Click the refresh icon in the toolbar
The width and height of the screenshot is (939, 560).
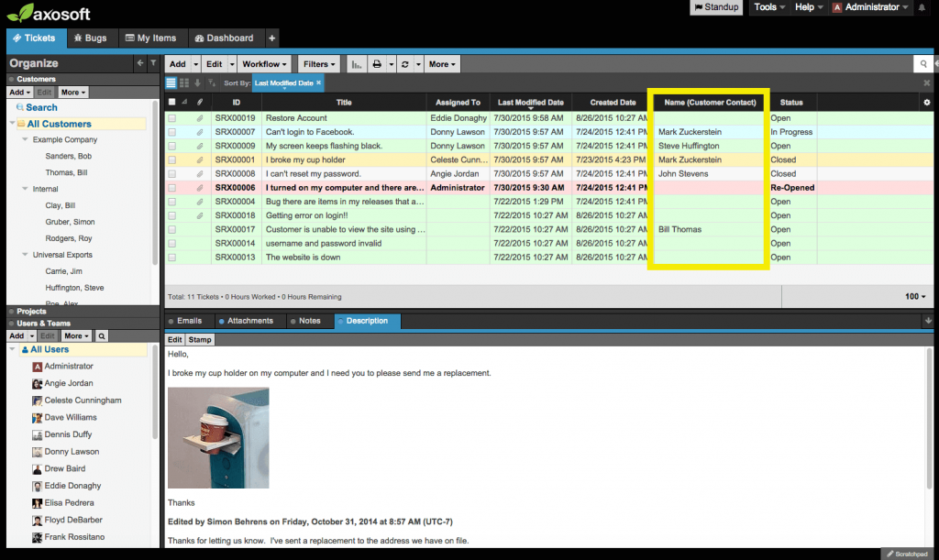coord(404,64)
